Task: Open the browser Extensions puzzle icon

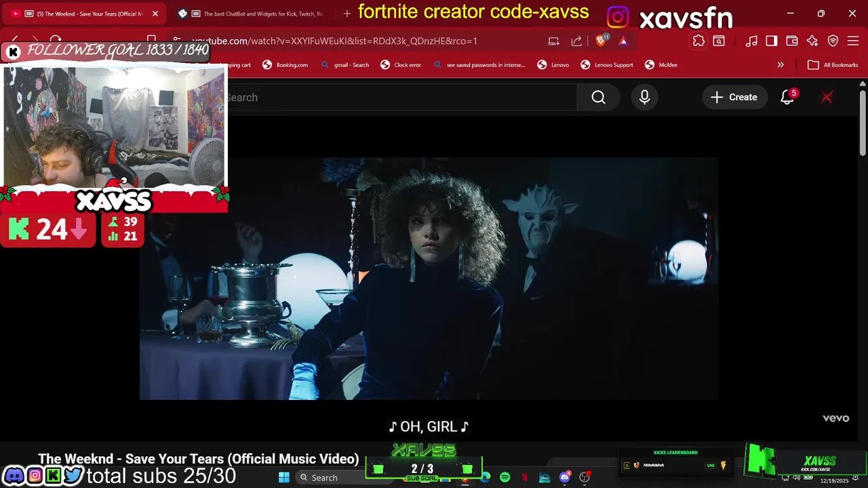Action: (x=698, y=41)
